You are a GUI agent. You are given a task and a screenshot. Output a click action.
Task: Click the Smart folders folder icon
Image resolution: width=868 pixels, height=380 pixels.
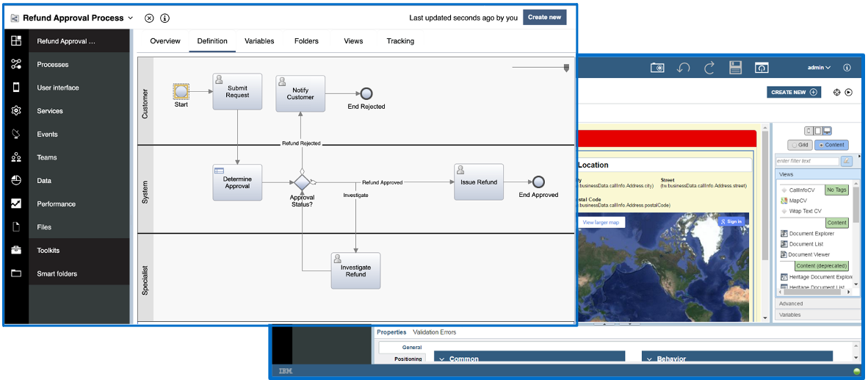[x=16, y=273]
